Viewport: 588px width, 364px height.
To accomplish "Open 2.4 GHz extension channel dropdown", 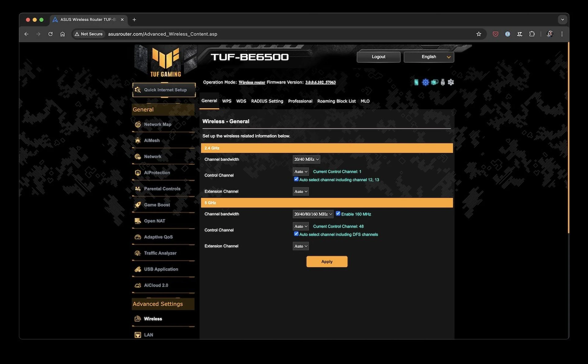I will tap(301, 191).
